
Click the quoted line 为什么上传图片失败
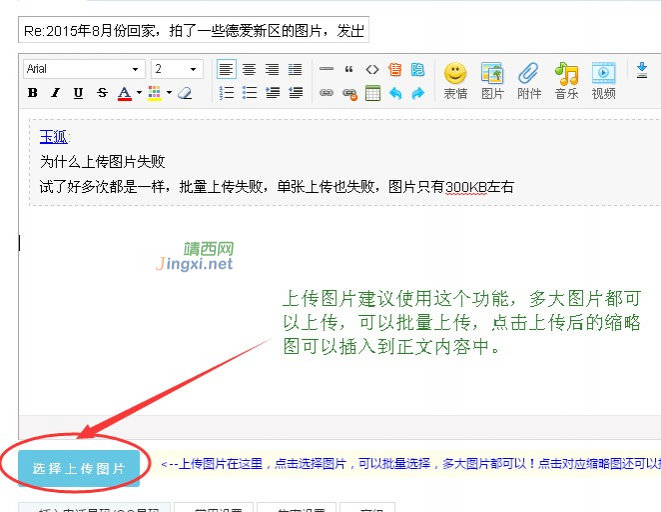tap(102, 161)
